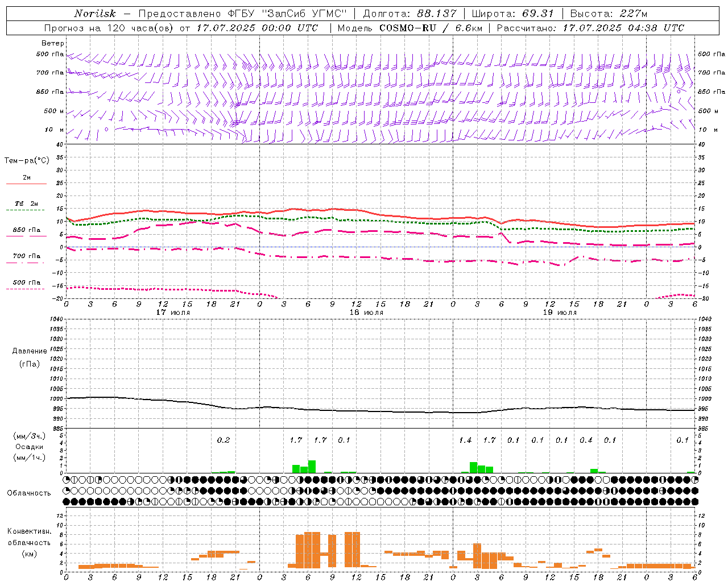728x582 pixels.
Task: Click the 'Тем-ра(°C)' temperature panel label
Action: [27, 161]
